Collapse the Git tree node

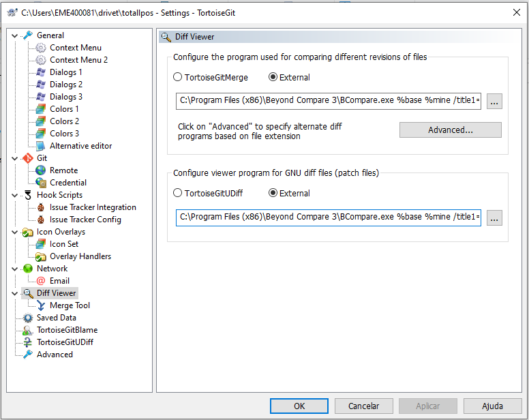14,158
